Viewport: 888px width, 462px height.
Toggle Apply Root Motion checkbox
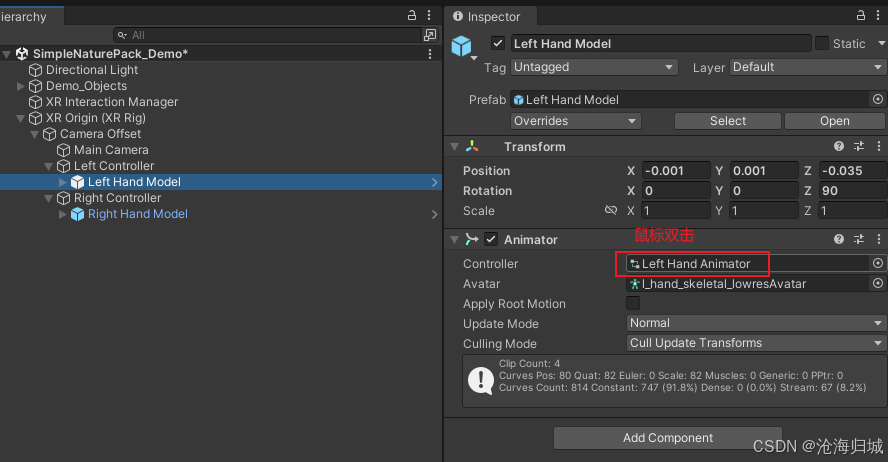point(633,303)
